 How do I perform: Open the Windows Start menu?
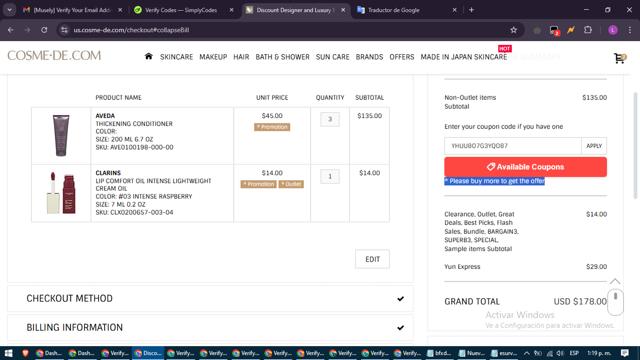8,353
